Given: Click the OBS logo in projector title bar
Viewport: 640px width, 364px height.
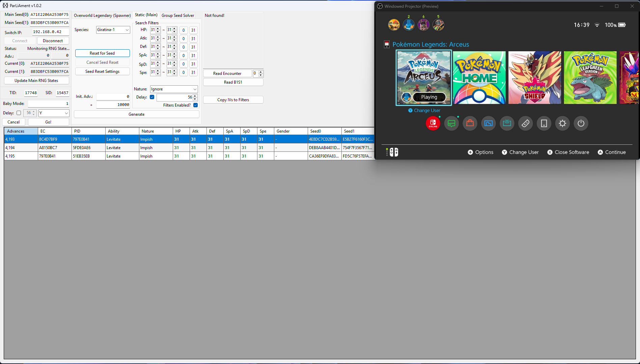Looking at the screenshot, I should click(x=380, y=6).
